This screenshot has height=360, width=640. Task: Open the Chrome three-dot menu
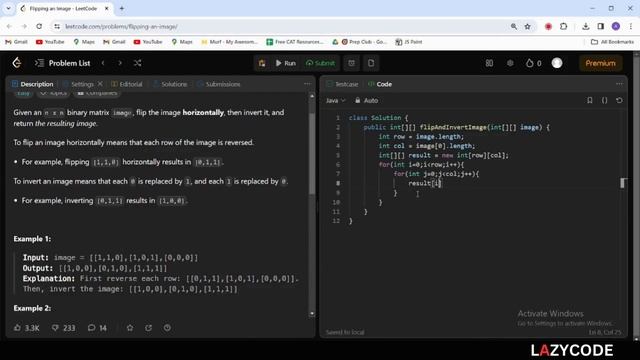tap(631, 27)
